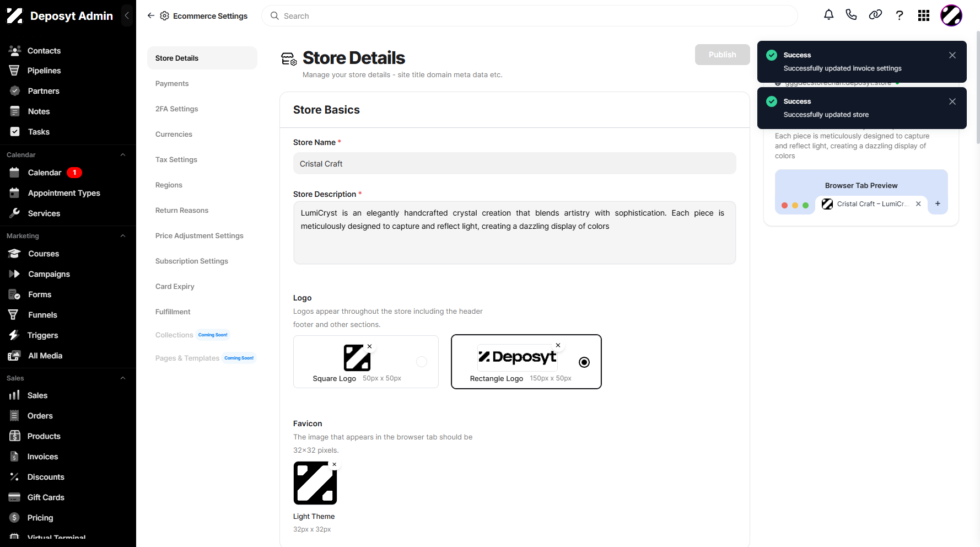Open Orders in Sales section
The image size is (980, 547).
point(40,416)
